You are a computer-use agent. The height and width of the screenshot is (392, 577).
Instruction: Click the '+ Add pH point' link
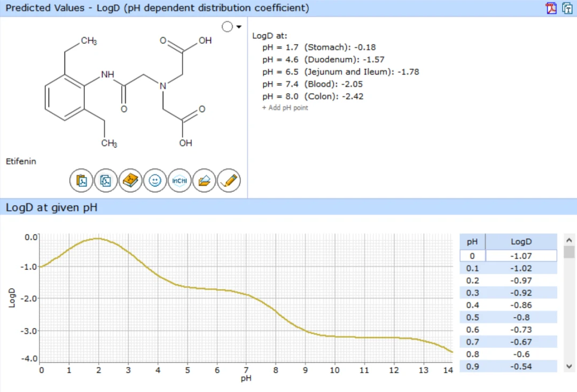tap(285, 108)
